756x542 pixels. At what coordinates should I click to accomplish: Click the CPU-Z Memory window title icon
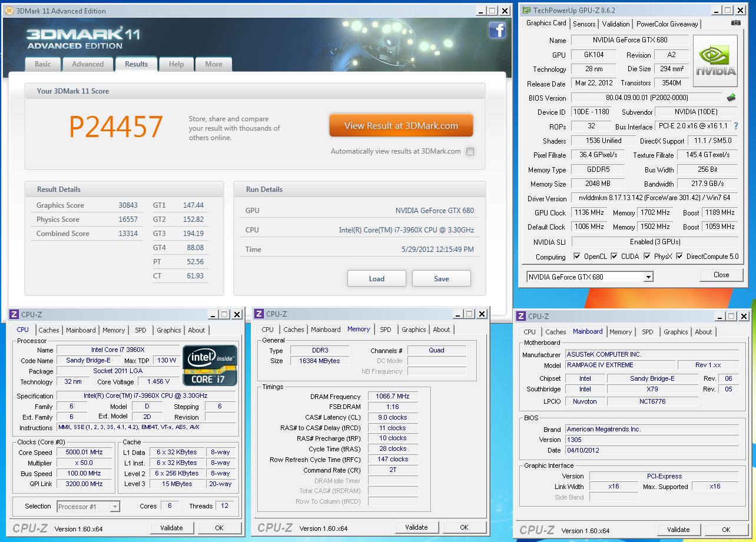coord(259,314)
